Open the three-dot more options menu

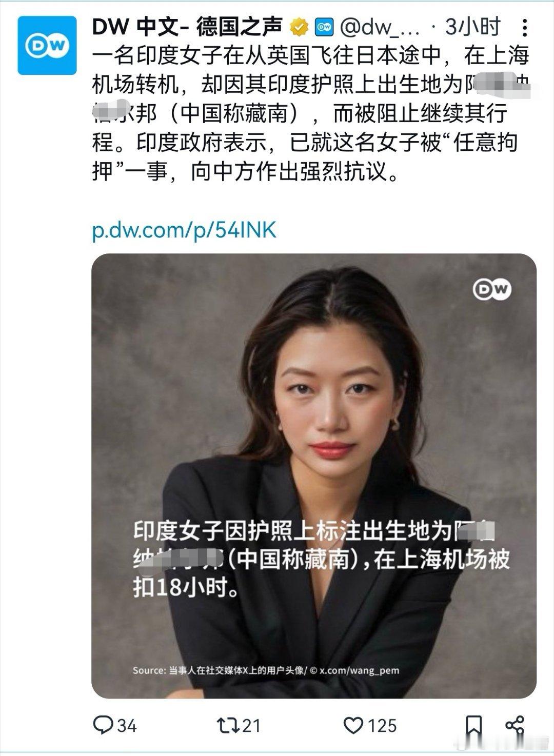524,27
